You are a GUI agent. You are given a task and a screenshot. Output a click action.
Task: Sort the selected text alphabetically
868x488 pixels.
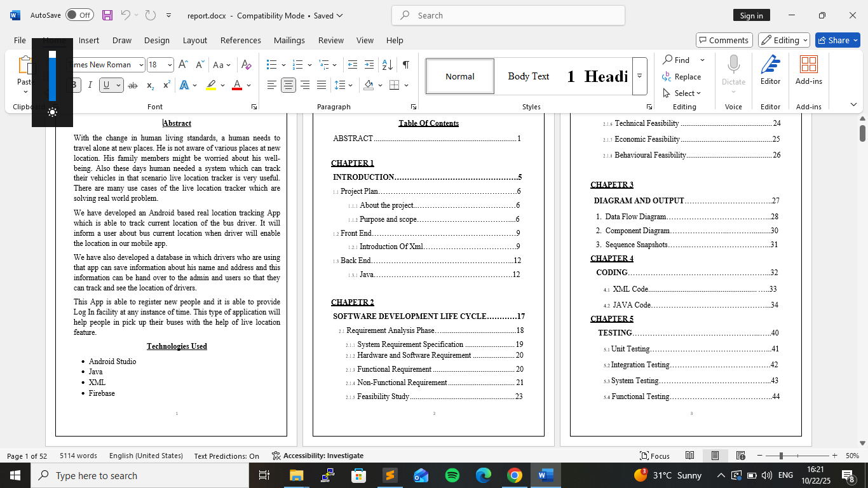(x=387, y=65)
